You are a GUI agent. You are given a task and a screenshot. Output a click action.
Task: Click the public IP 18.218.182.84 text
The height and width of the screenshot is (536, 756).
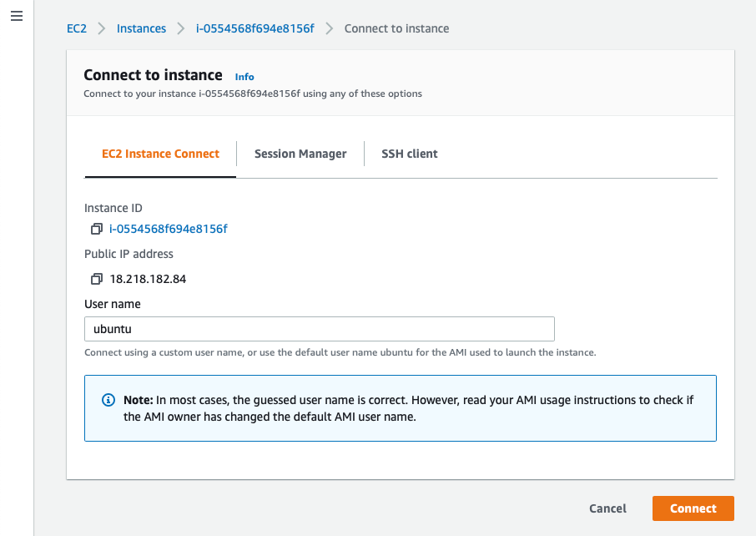(148, 279)
